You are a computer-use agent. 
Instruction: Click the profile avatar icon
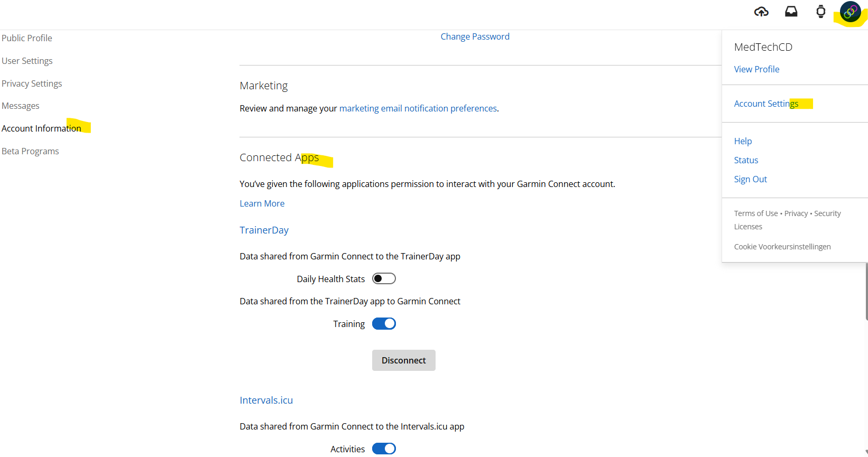pyautogui.click(x=850, y=12)
